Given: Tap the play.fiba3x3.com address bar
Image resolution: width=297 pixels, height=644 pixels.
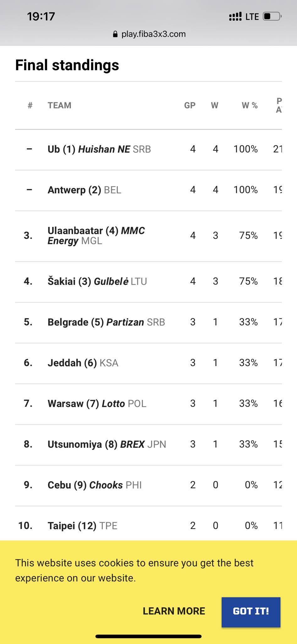Looking at the screenshot, I should pos(153,34).
